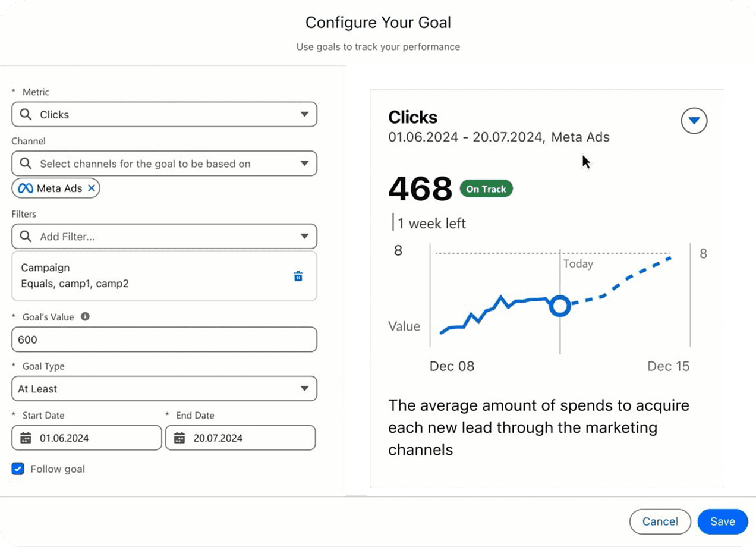The width and height of the screenshot is (756, 547).
Task: Remove Meta Ads channel via its X
Action: (x=92, y=188)
